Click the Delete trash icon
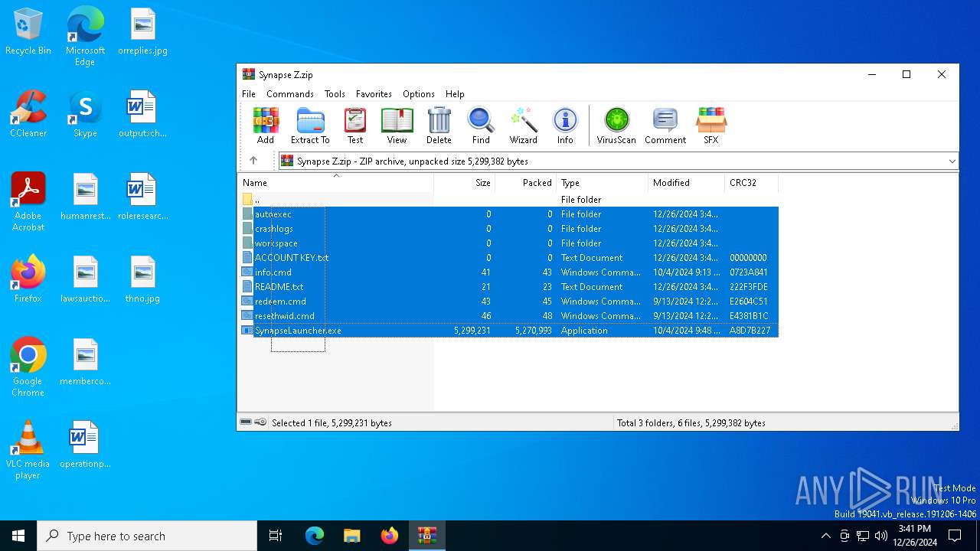Screen dimensions: 980x551 439,126
